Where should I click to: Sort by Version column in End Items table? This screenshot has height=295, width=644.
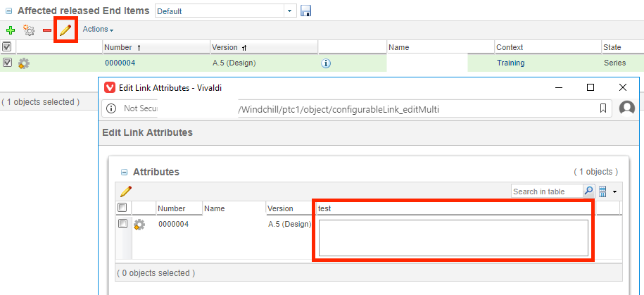pyautogui.click(x=264, y=47)
